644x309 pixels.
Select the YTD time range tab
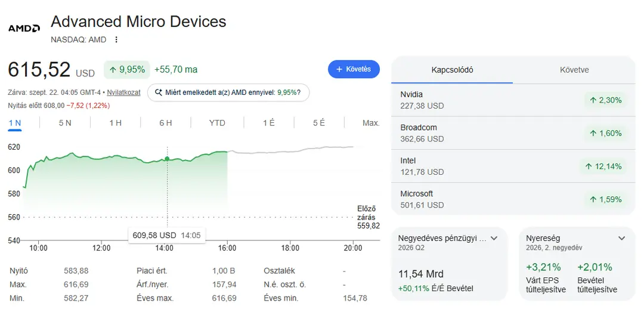[x=217, y=122]
